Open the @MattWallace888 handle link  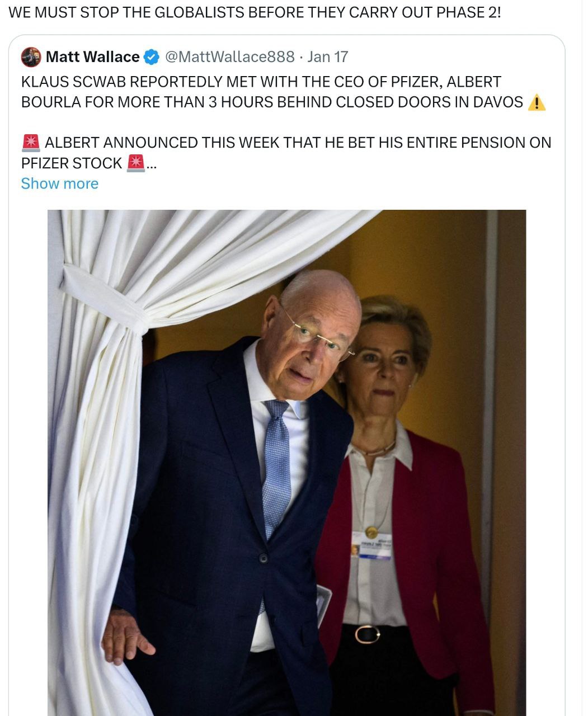[x=230, y=57]
